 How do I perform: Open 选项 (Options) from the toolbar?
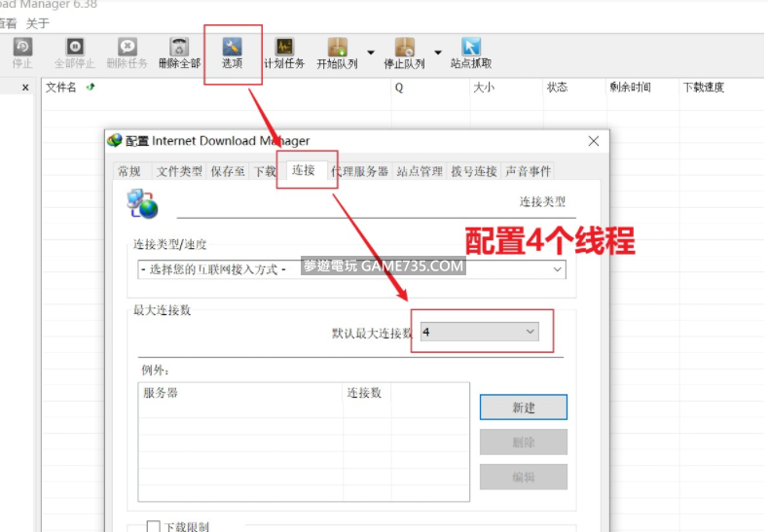click(233, 53)
